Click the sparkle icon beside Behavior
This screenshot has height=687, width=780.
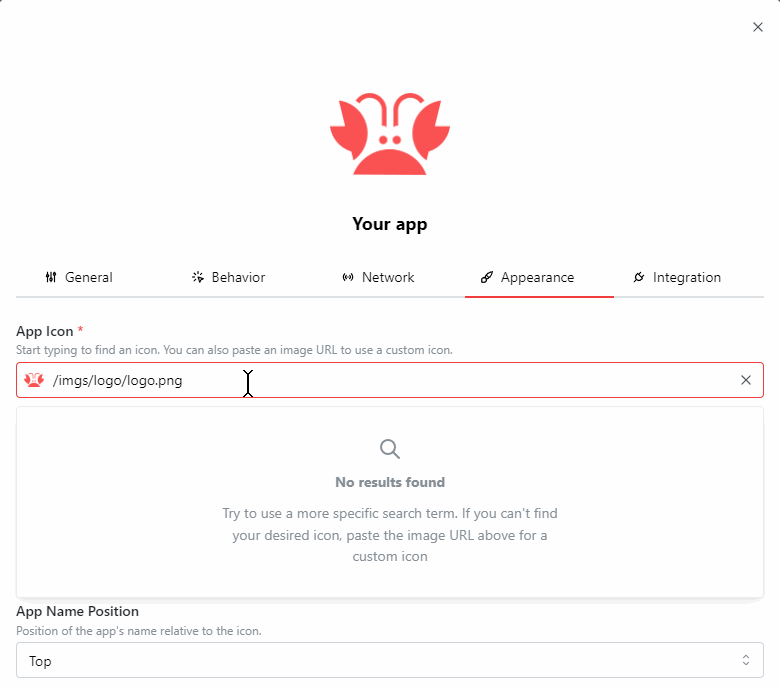point(198,277)
